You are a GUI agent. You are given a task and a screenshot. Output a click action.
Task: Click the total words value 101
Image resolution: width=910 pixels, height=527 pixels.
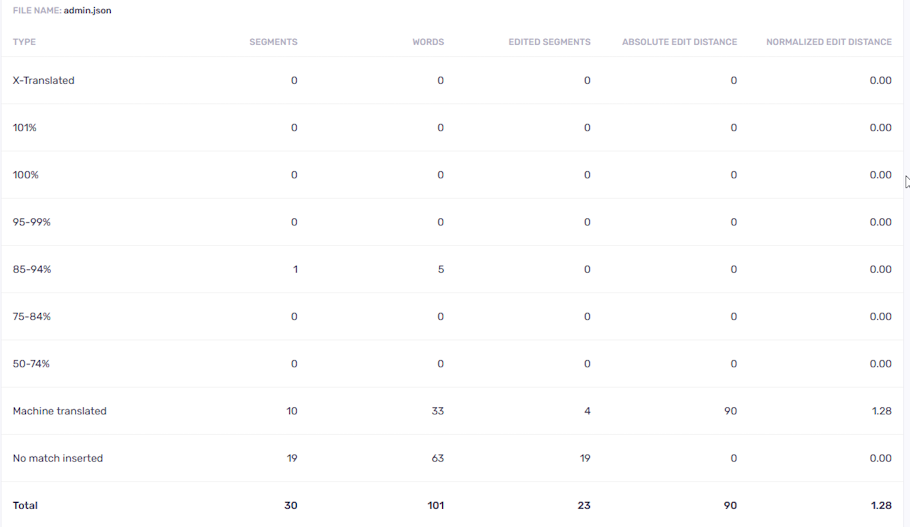click(x=435, y=505)
